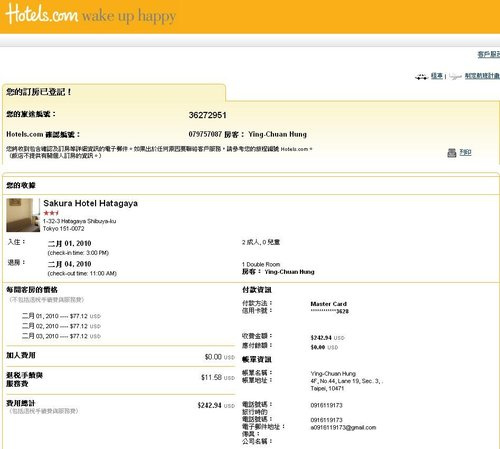Click check-out date 二月 04, 2010

click(69, 264)
